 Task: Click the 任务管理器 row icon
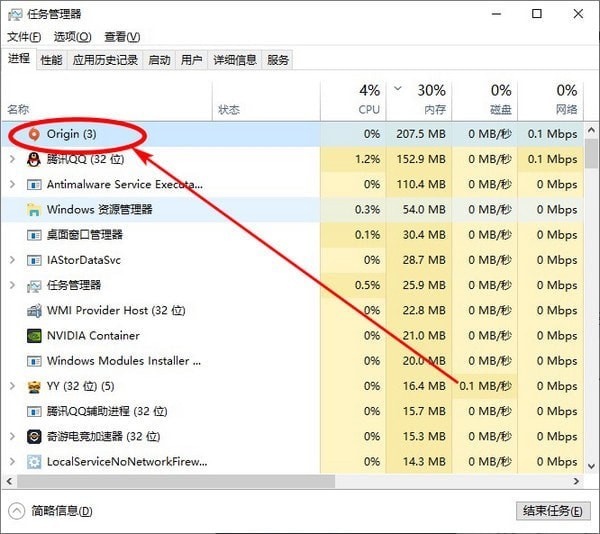pyautogui.click(x=34, y=286)
